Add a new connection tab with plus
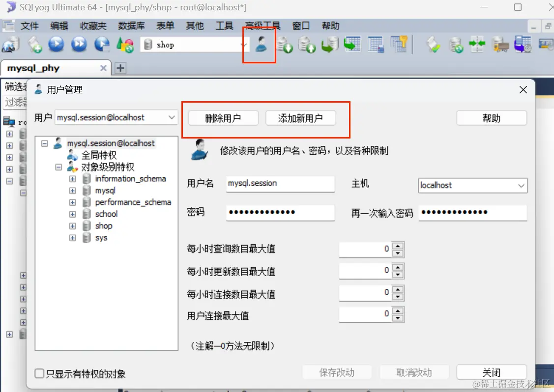Viewport: 554px width, 392px height. pyautogui.click(x=120, y=68)
